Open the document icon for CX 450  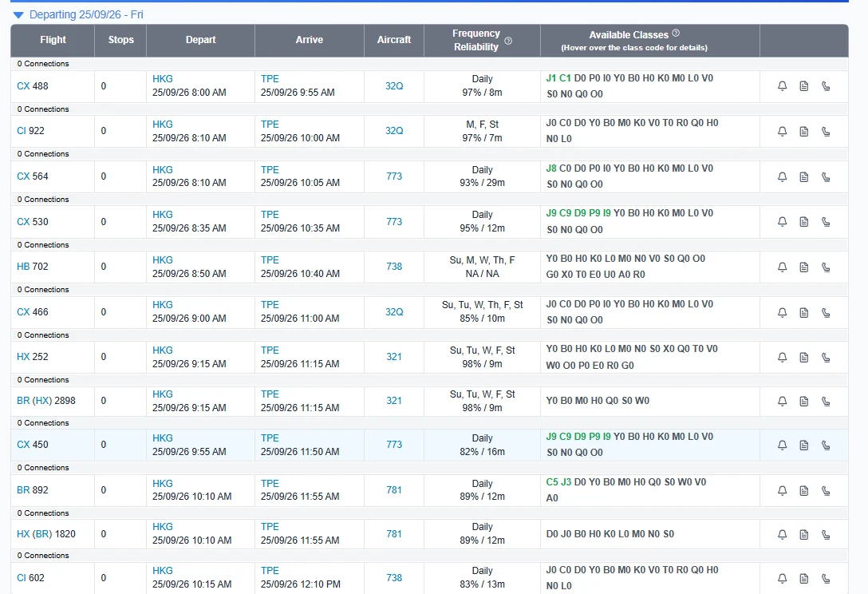pyautogui.click(x=804, y=445)
